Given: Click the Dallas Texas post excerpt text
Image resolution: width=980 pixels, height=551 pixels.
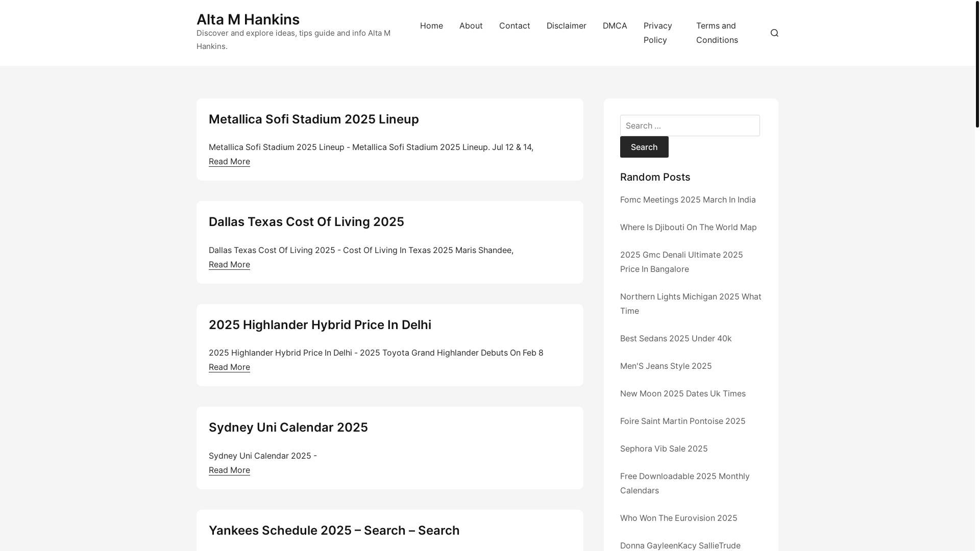Looking at the screenshot, I should click(x=361, y=250).
